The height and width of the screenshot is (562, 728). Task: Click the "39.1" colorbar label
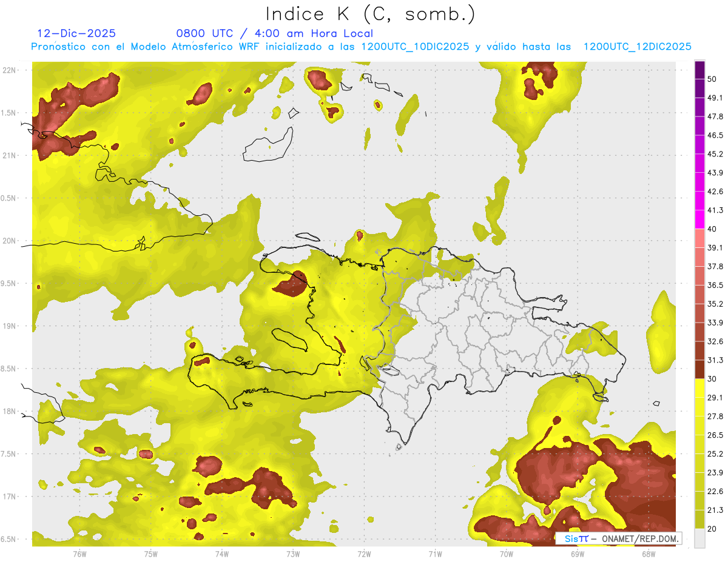tap(715, 247)
